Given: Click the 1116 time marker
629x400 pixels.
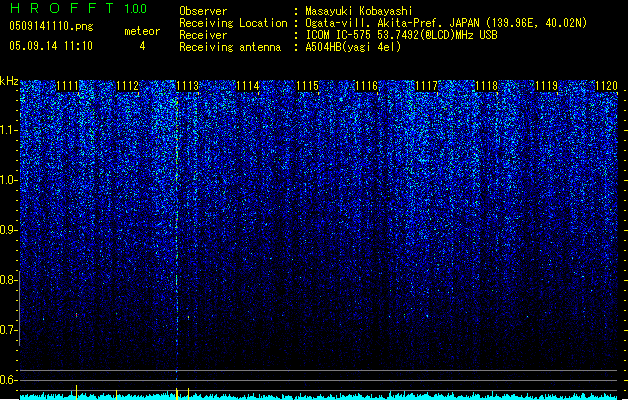Looking at the screenshot, I should (367, 86).
